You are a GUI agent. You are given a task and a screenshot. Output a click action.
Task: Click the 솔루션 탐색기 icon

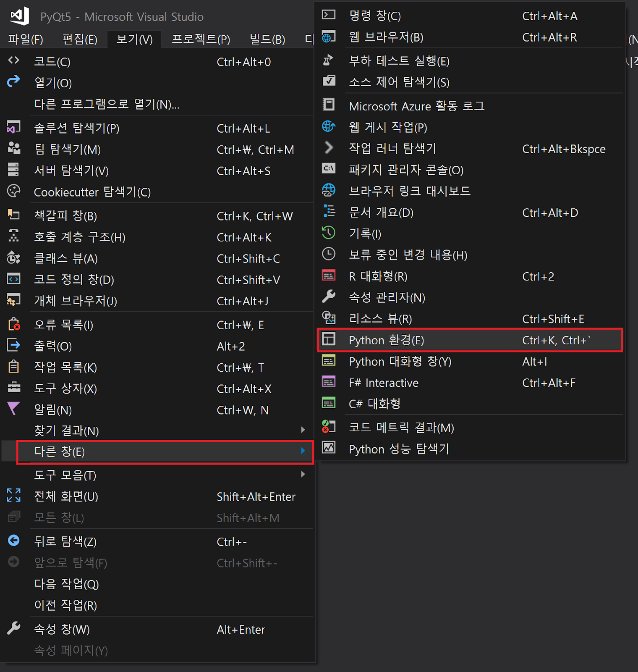[13, 127]
